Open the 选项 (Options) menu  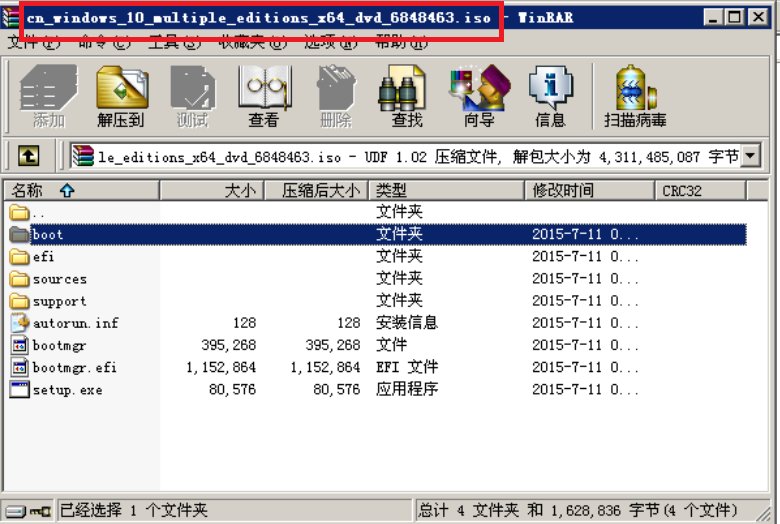[331, 42]
